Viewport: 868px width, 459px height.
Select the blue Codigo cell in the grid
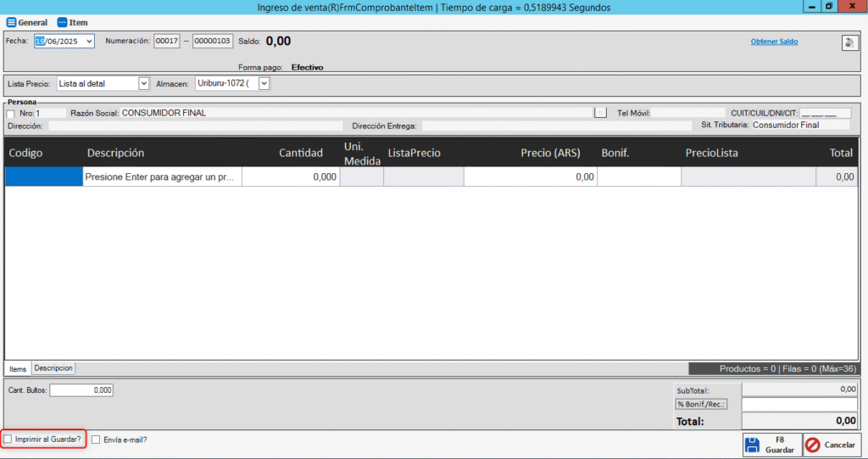(x=44, y=176)
